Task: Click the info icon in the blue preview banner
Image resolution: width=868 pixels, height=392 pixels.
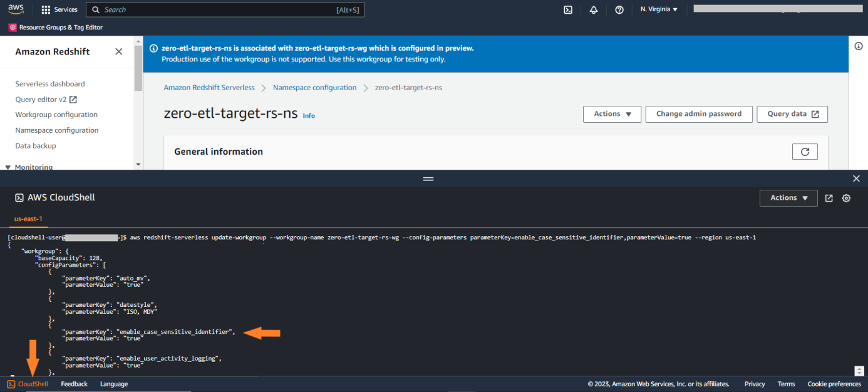Action: [153, 48]
